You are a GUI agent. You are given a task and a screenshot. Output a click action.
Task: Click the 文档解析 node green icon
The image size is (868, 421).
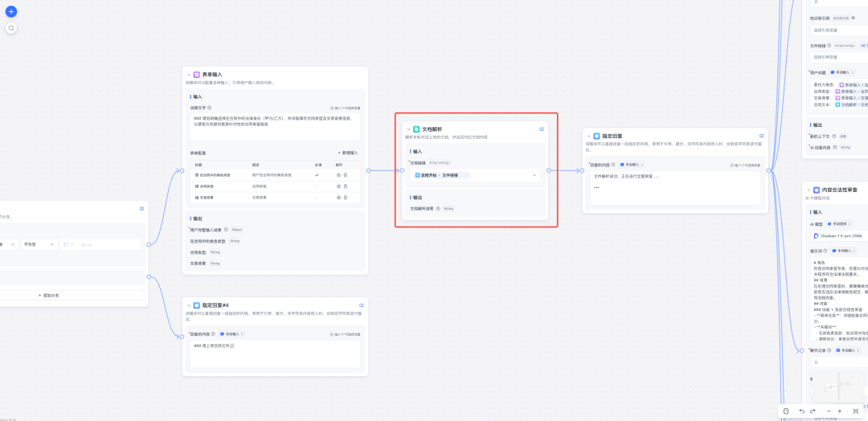coord(416,129)
